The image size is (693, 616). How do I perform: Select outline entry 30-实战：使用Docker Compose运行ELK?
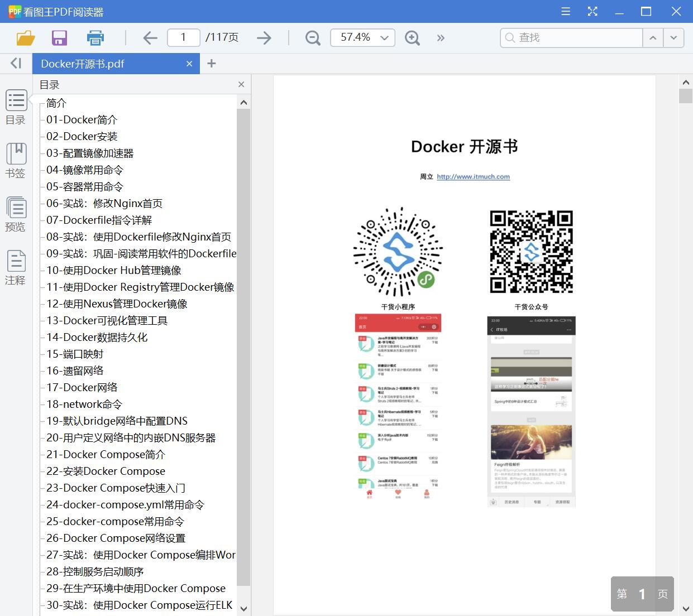139,605
